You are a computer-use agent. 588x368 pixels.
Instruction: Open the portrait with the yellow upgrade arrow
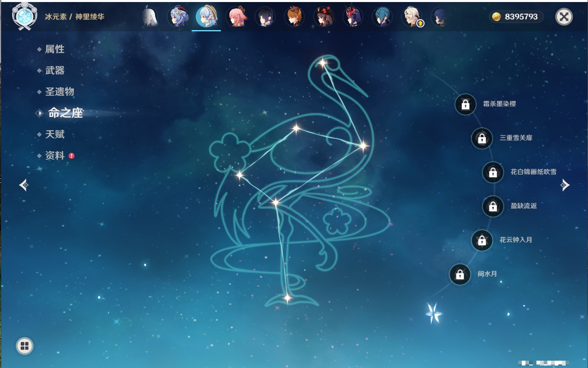tap(412, 17)
